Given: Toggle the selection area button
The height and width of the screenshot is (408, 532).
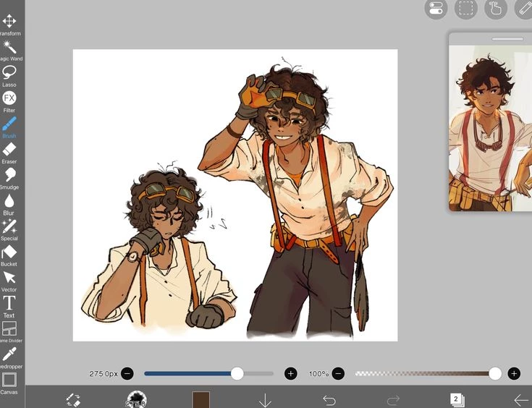Looking at the screenshot, I should tap(466, 9).
